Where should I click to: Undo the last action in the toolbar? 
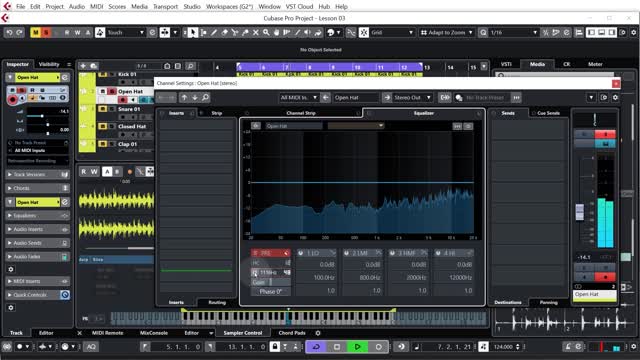click(x=9, y=32)
